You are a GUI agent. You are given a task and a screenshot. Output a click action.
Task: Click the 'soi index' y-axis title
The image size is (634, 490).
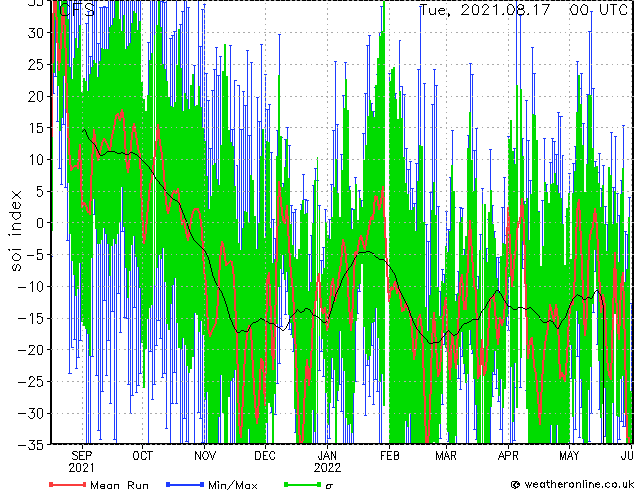tap(16, 231)
